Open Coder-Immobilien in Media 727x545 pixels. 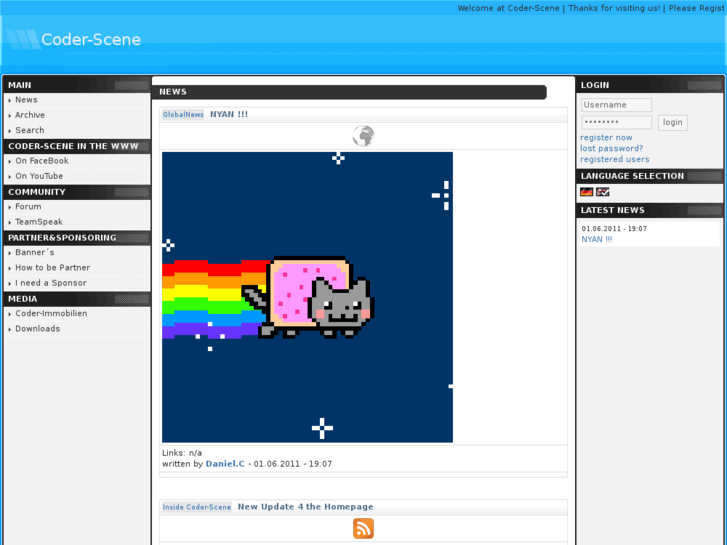pyautogui.click(x=51, y=314)
